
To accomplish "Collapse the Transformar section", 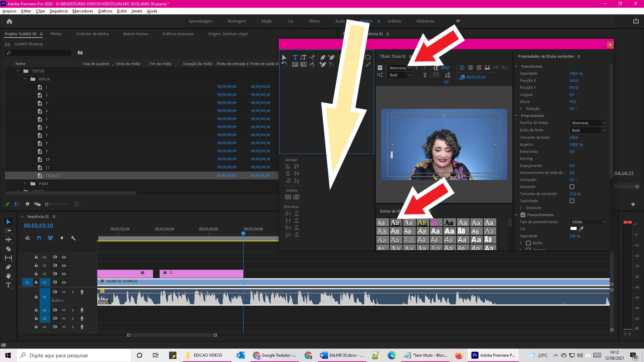I will (x=516, y=66).
